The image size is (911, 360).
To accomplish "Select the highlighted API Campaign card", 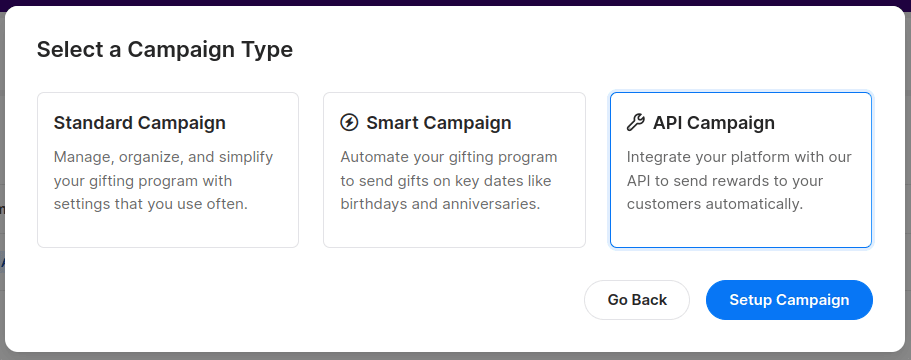I will [741, 170].
